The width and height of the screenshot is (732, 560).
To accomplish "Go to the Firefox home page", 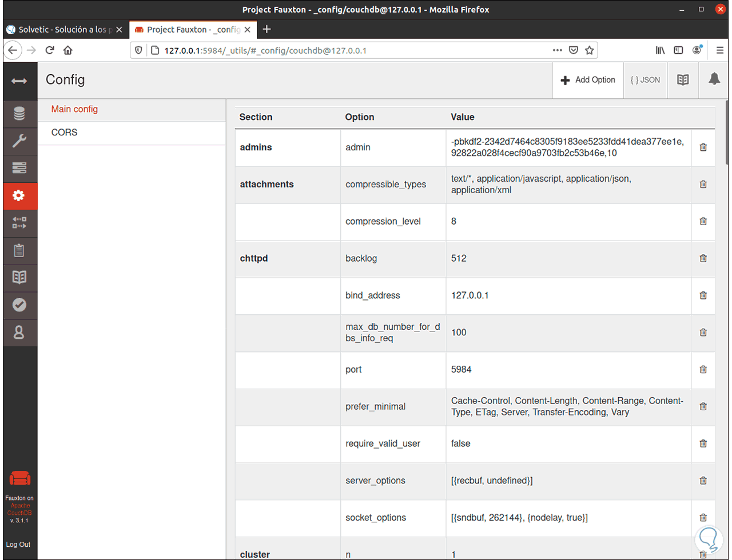I will pyautogui.click(x=68, y=50).
